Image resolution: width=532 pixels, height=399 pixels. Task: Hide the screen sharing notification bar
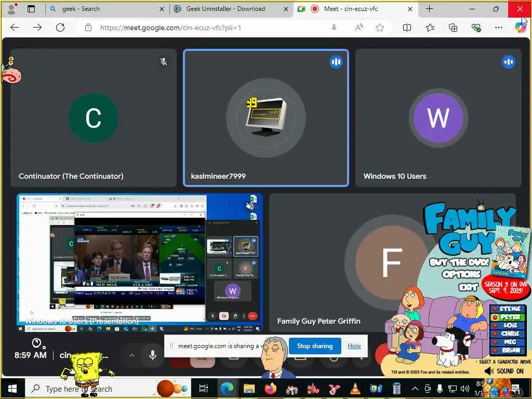click(354, 345)
